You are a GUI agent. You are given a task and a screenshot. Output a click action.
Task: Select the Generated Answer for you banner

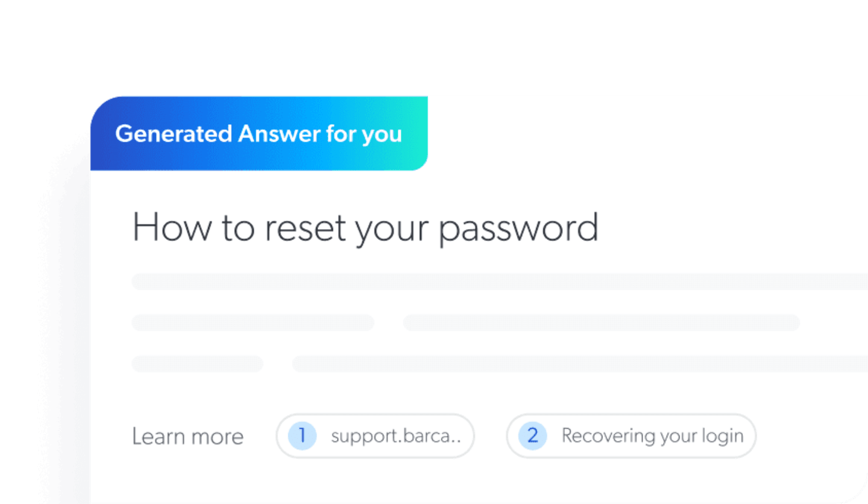(259, 133)
